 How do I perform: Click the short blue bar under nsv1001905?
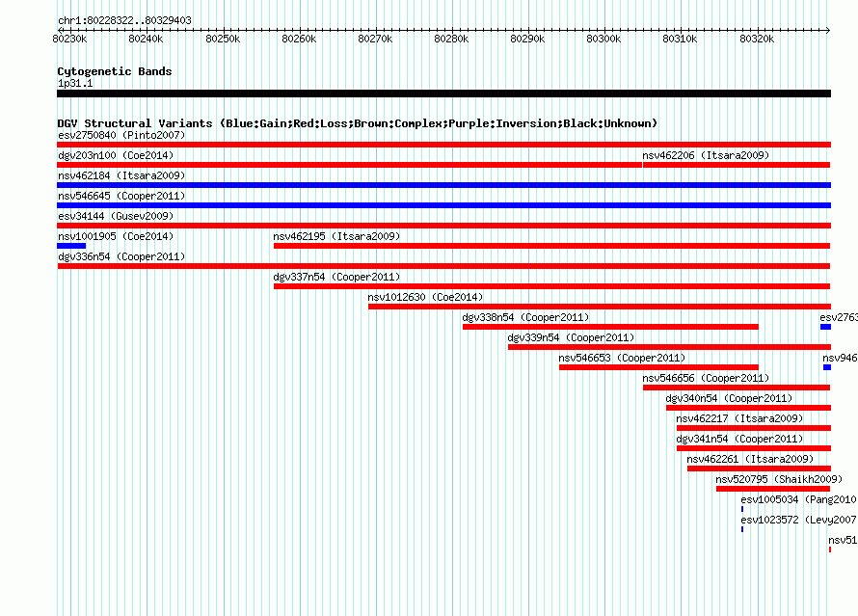click(71, 246)
